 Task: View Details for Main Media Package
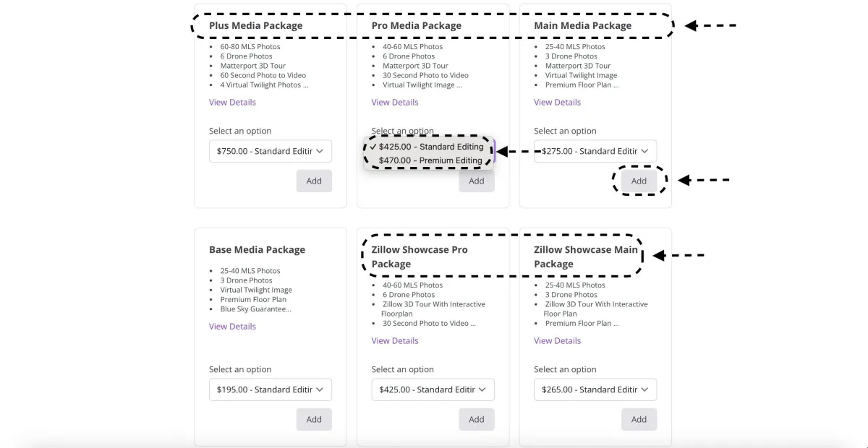(557, 102)
